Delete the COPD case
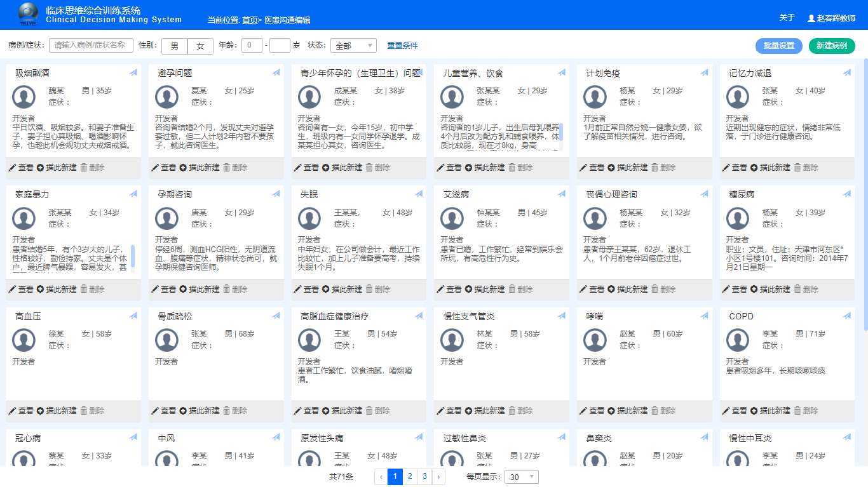Screen dimensions: 868x487 806,411
